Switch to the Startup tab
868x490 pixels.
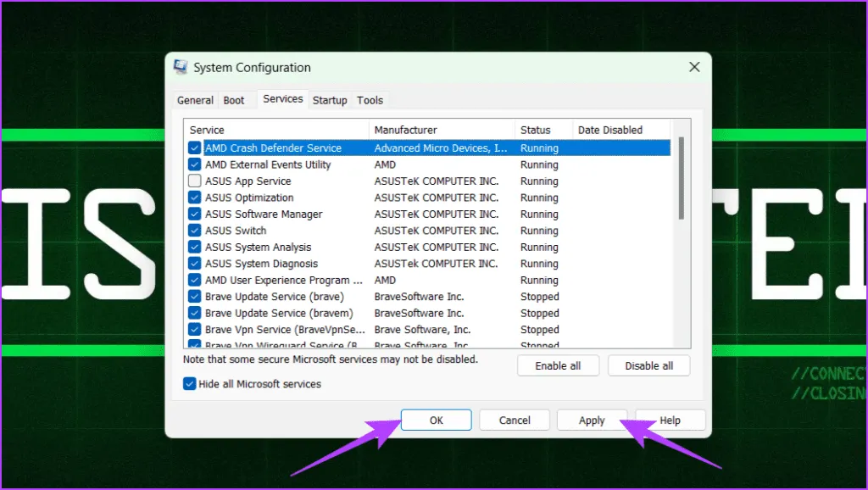click(x=330, y=100)
